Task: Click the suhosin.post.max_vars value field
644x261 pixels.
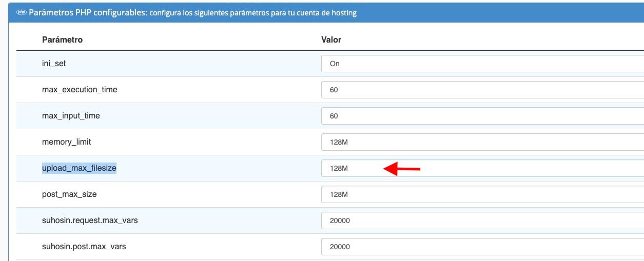Action: [x=482, y=247]
